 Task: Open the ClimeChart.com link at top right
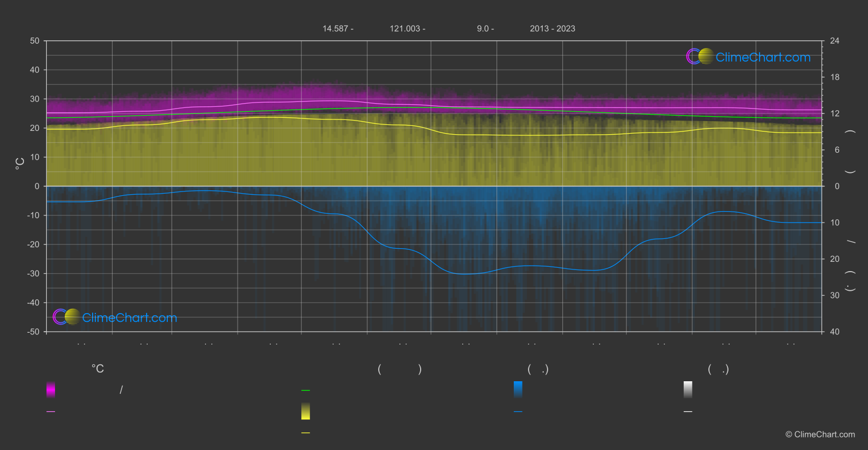(x=763, y=57)
